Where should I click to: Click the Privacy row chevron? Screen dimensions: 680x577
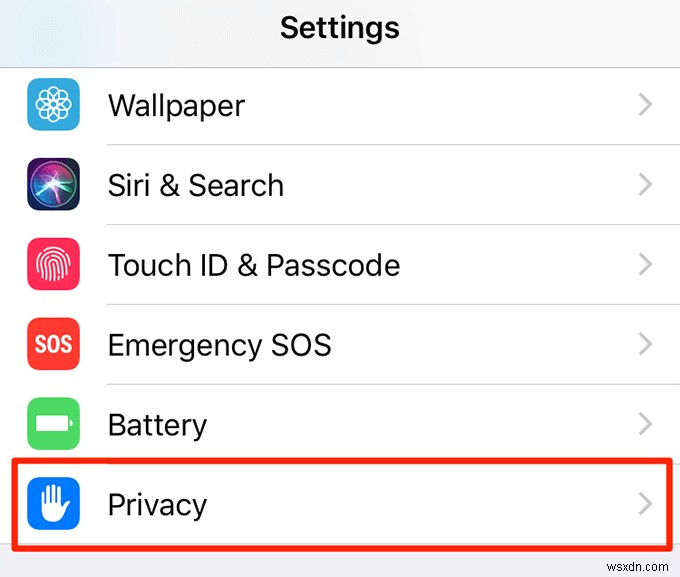click(645, 505)
